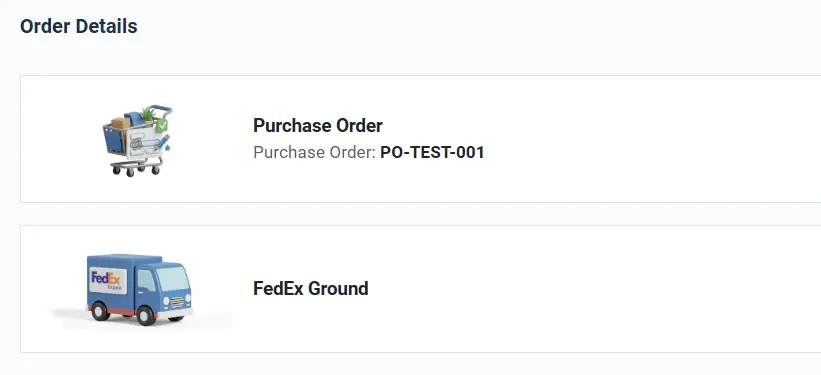Click the bold Purchase Order title
Viewport: 821px width, 375px height.
click(318, 126)
